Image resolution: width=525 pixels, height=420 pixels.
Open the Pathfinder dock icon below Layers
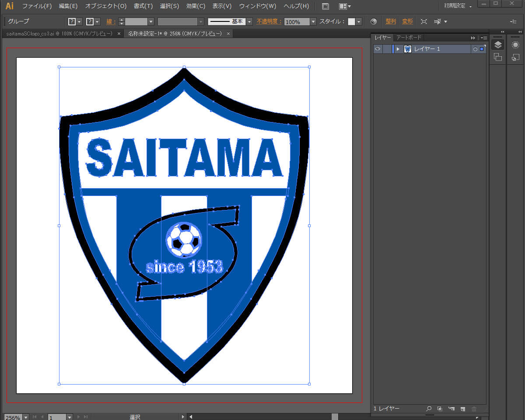[x=498, y=56]
